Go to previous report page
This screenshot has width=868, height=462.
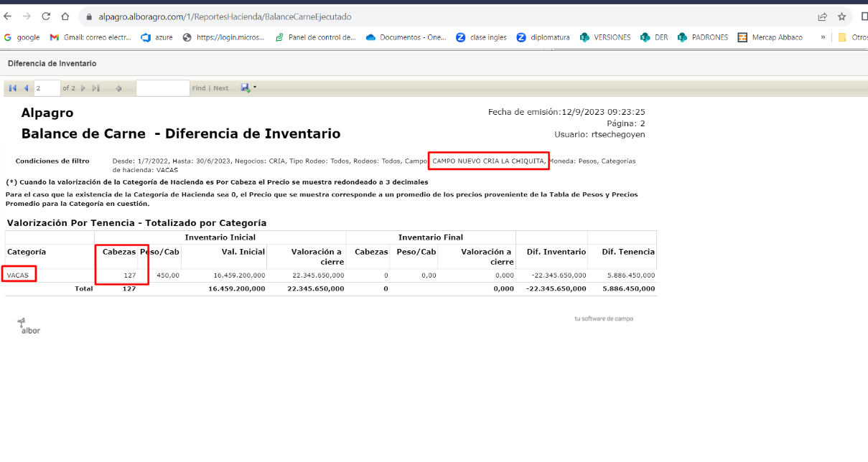(26, 88)
